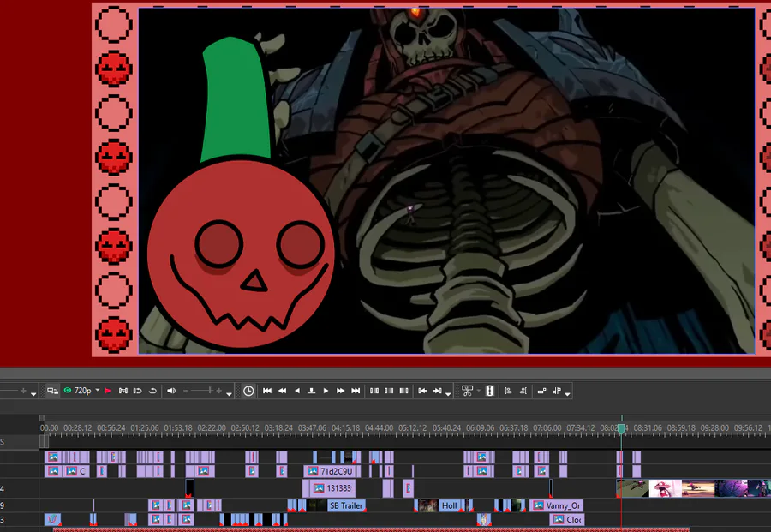This screenshot has width=771, height=532.
Task: Click the 09:28.00 ruler timestamp
Action: [714, 428]
